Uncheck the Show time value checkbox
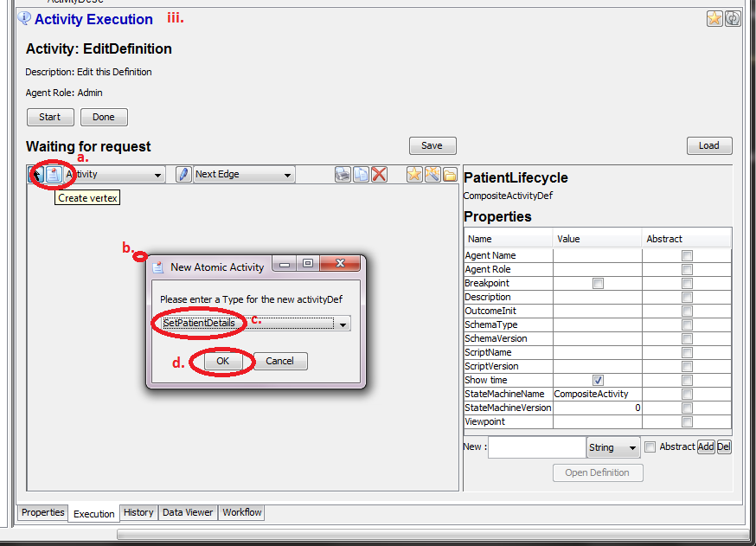Screen dimensions: 756x546 pyautogui.click(x=598, y=381)
